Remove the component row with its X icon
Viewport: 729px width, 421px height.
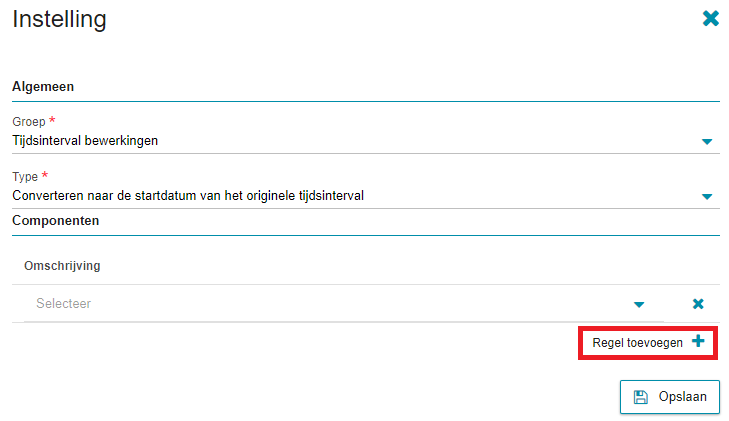click(x=698, y=304)
